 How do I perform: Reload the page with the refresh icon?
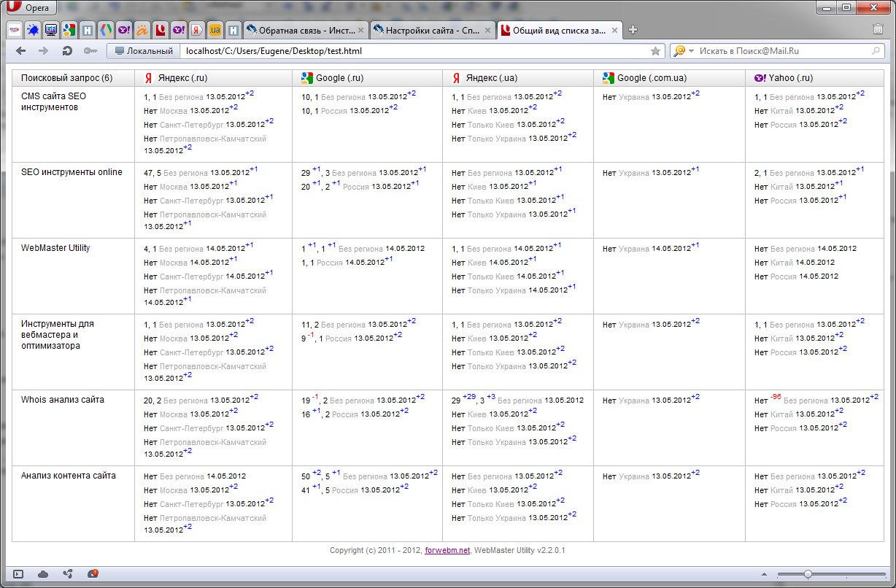point(67,51)
